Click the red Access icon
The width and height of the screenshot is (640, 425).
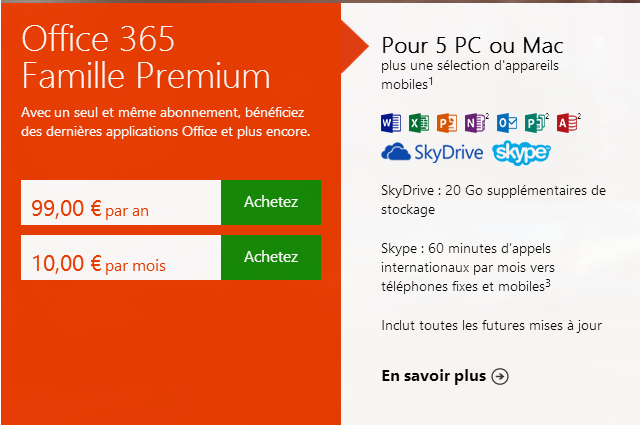coord(567,123)
